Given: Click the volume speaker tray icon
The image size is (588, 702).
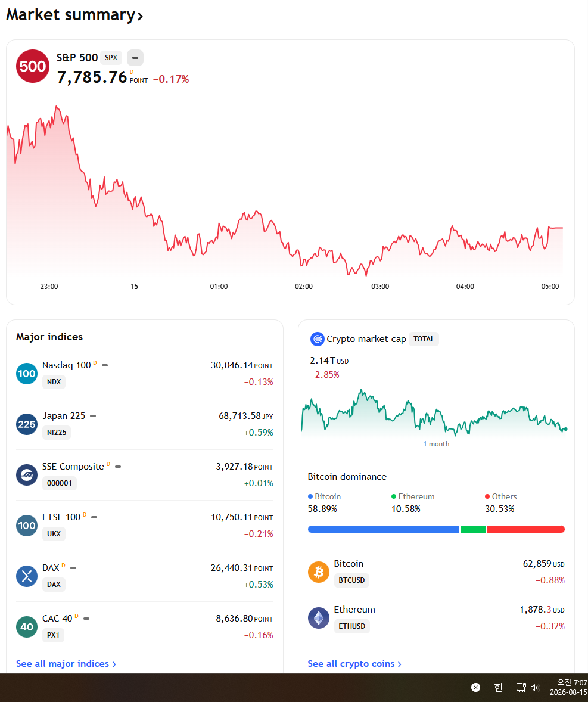Looking at the screenshot, I should pos(535,687).
